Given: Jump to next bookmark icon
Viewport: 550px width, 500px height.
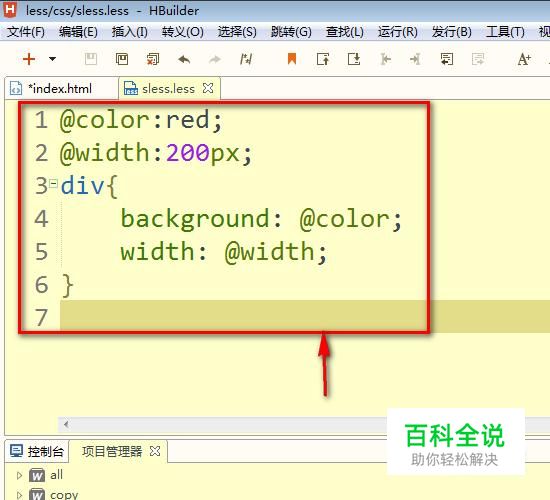Looking at the screenshot, I should (x=354, y=59).
